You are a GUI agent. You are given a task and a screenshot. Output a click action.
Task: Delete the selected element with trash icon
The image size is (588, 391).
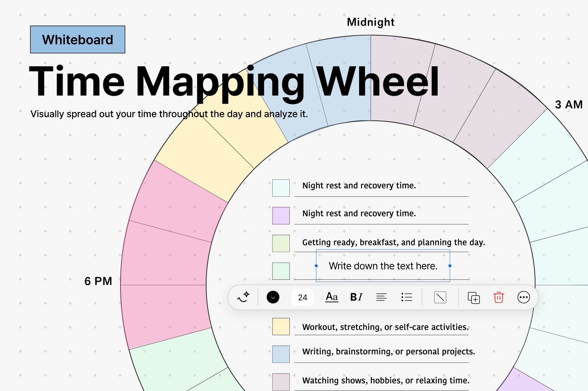pos(499,297)
